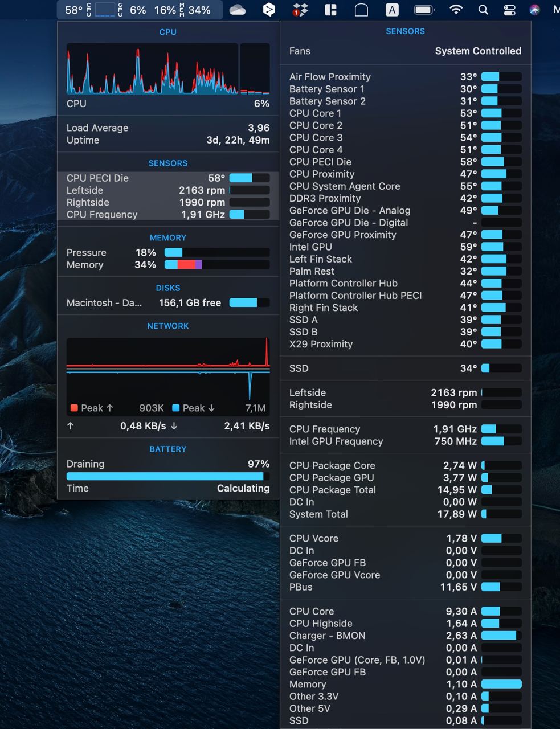
Task: Click the window tiling grid icon in menu bar
Action: coord(330,10)
